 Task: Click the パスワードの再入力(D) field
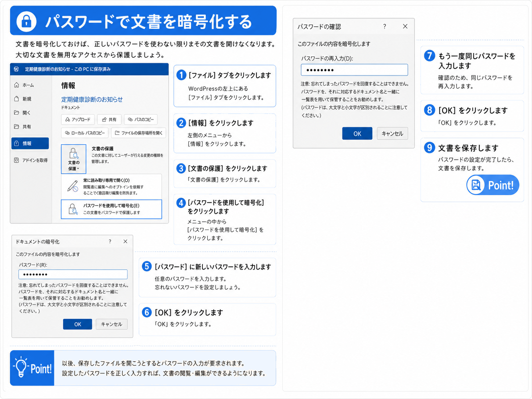(355, 70)
